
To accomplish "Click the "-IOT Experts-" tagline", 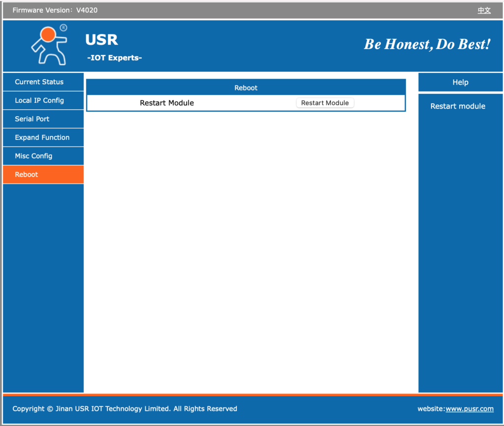I will coord(114,58).
